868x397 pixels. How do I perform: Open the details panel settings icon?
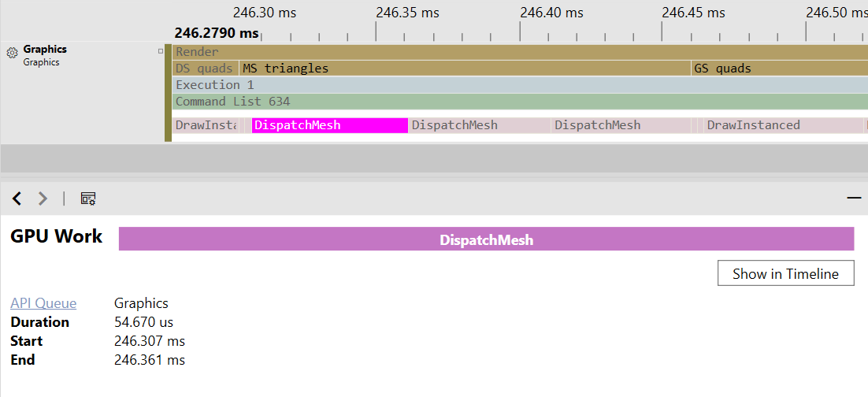(x=88, y=198)
